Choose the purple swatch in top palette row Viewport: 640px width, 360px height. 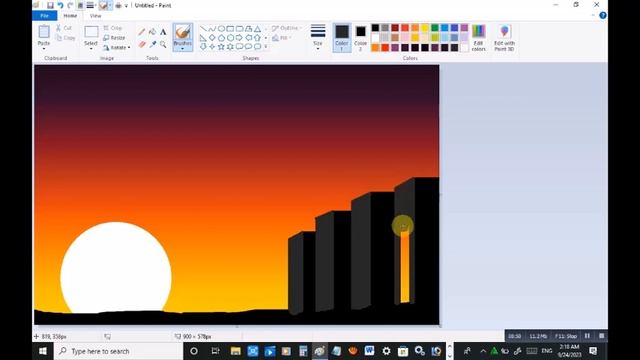(464, 28)
